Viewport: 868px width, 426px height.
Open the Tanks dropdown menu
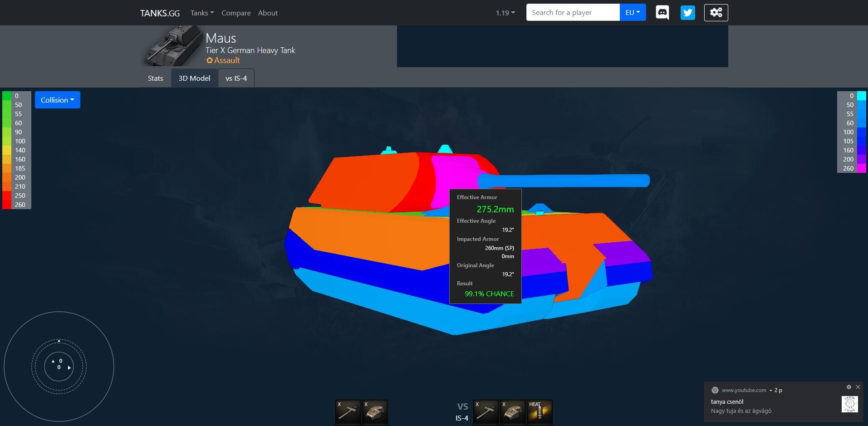click(202, 13)
